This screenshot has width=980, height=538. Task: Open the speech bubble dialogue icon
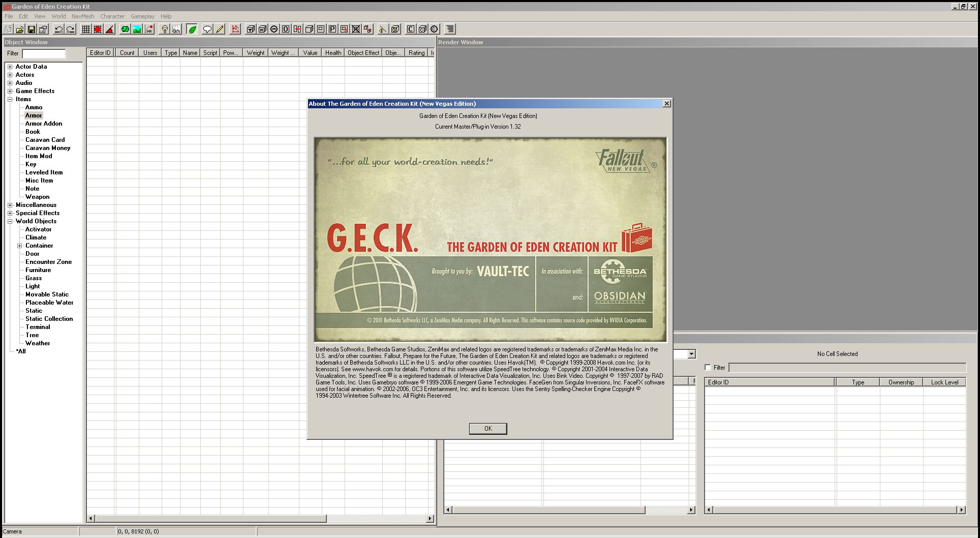(207, 29)
